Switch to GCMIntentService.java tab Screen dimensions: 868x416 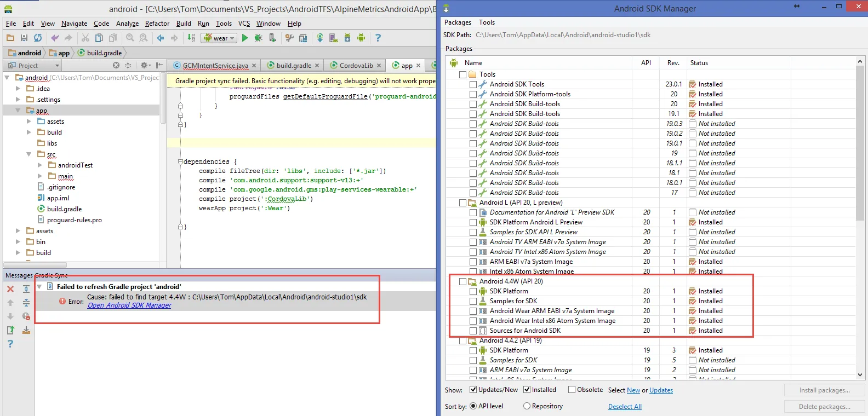point(215,65)
